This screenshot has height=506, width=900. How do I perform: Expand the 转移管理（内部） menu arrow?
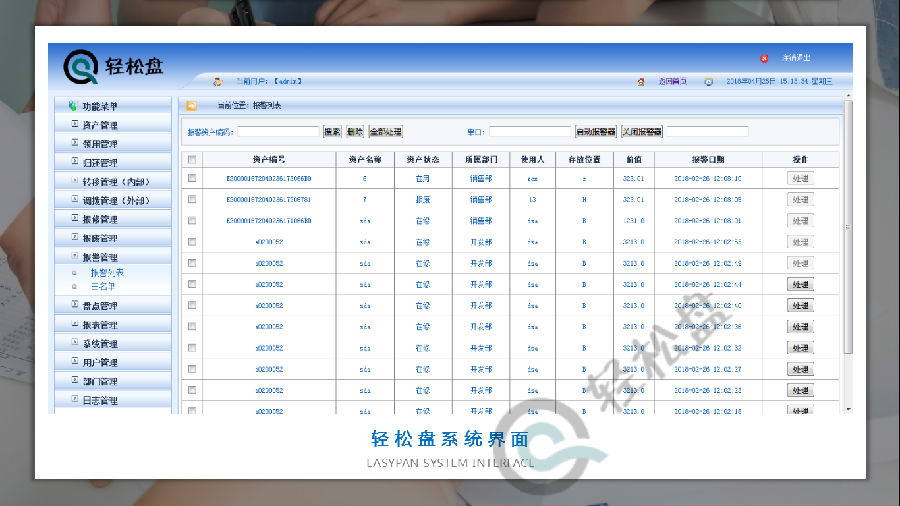pyautogui.click(x=75, y=181)
